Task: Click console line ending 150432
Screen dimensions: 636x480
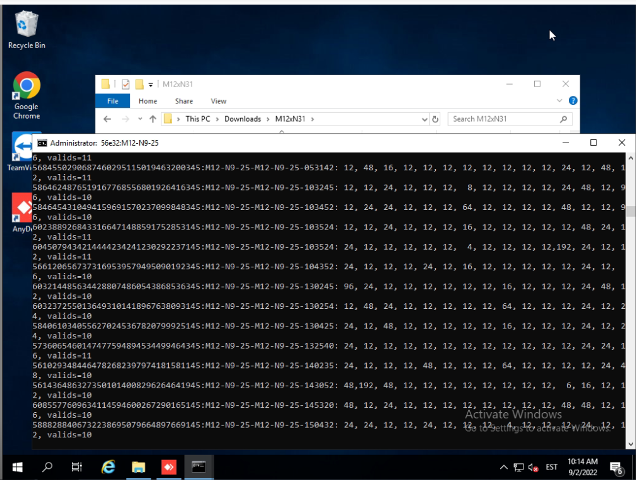Action: click(329, 425)
